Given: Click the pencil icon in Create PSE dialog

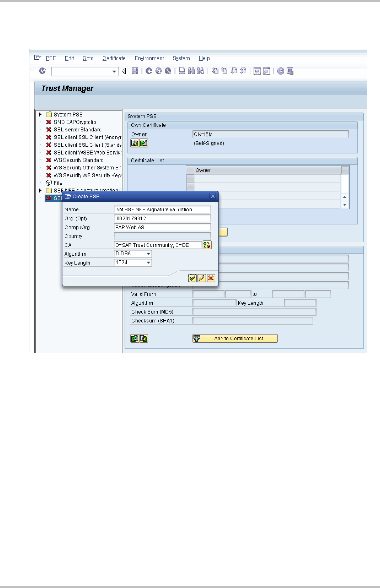Looking at the screenshot, I should coord(202,278).
